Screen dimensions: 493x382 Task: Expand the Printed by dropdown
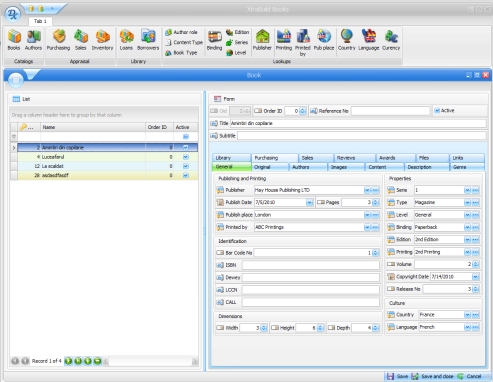coord(367,227)
